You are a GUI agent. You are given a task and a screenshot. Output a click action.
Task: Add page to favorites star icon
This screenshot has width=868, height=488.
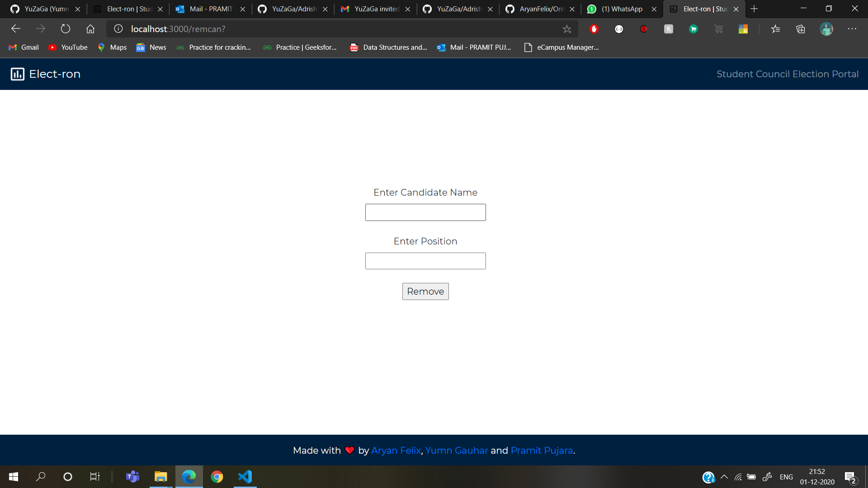click(567, 29)
